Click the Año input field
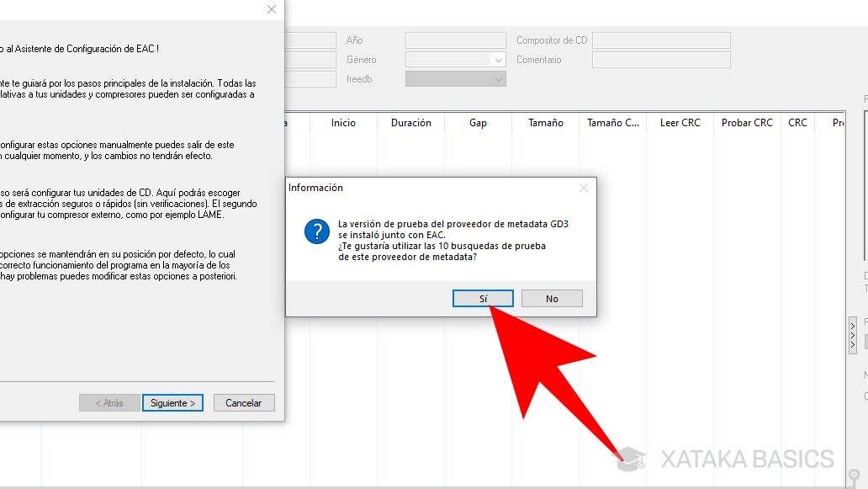This screenshot has height=489, width=868. [454, 40]
